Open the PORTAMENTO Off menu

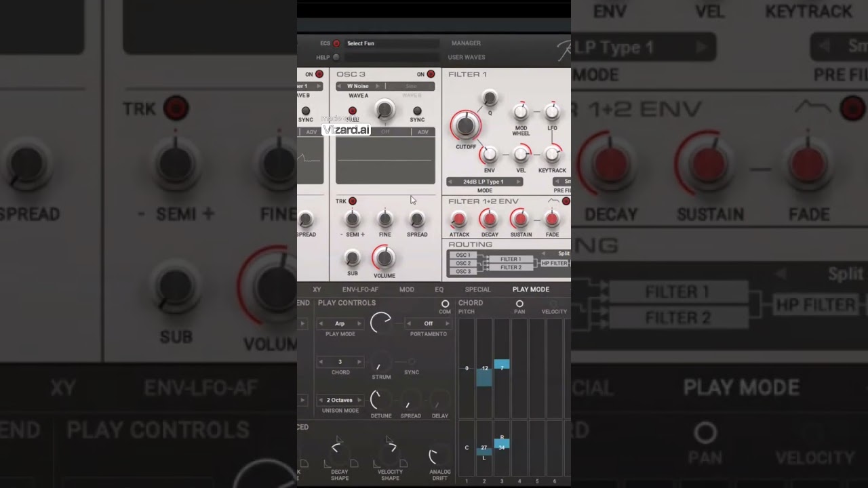coord(428,324)
